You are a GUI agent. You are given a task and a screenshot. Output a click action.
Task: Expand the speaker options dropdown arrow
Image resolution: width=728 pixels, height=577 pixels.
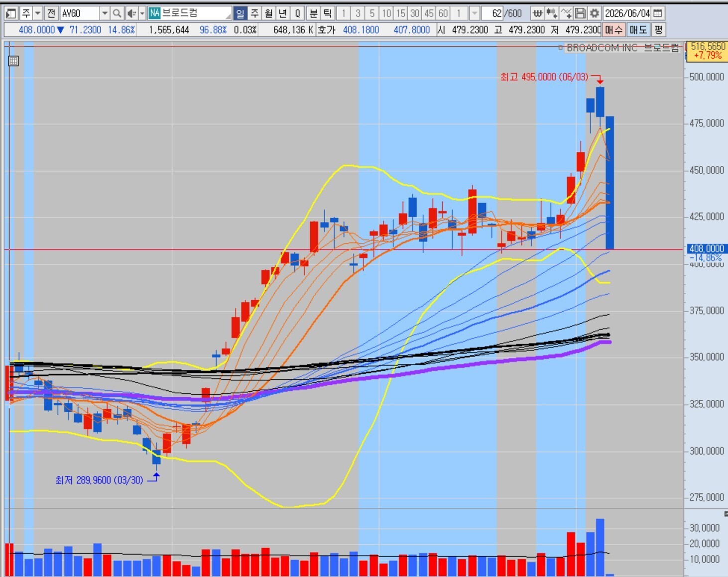tap(142, 13)
